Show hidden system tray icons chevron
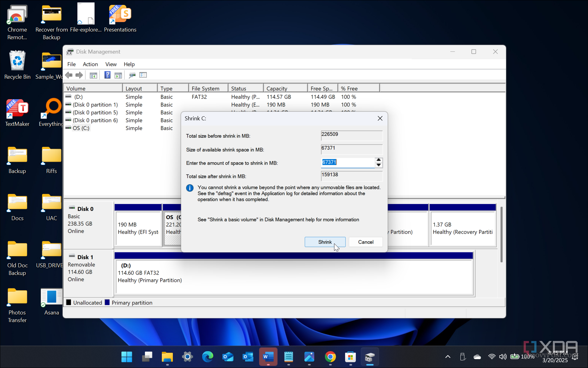The height and width of the screenshot is (368, 588). pyautogui.click(x=448, y=357)
